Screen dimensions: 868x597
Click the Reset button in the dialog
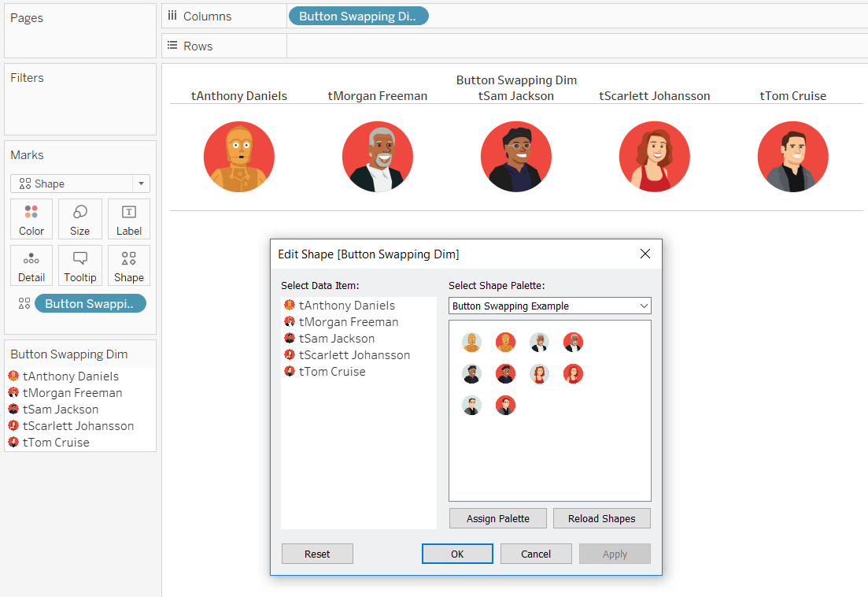tap(317, 554)
